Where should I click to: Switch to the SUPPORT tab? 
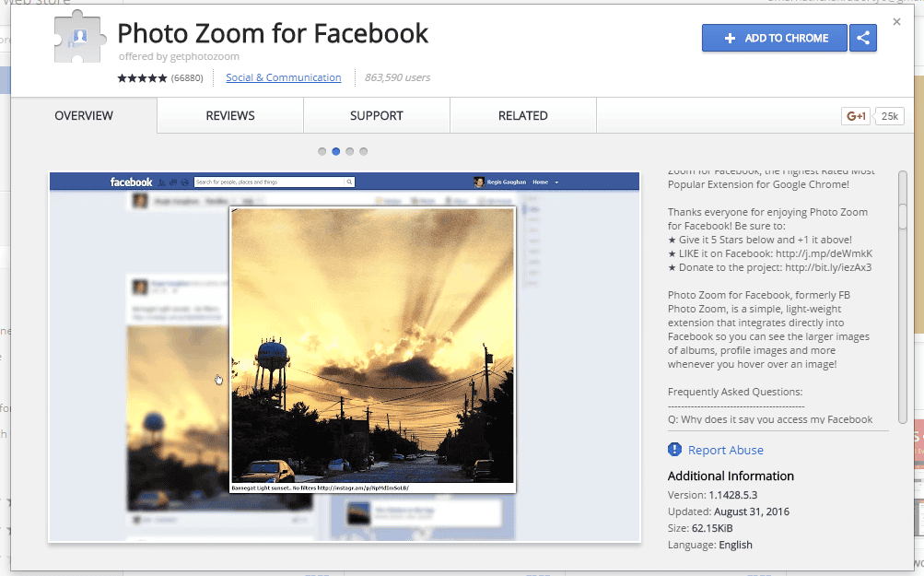pyautogui.click(x=377, y=115)
